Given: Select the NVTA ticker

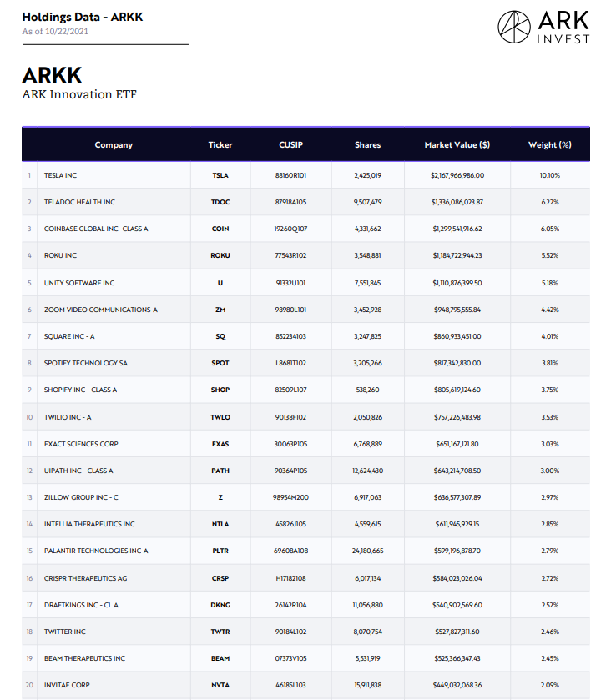Looking at the screenshot, I should (x=220, y=686).
